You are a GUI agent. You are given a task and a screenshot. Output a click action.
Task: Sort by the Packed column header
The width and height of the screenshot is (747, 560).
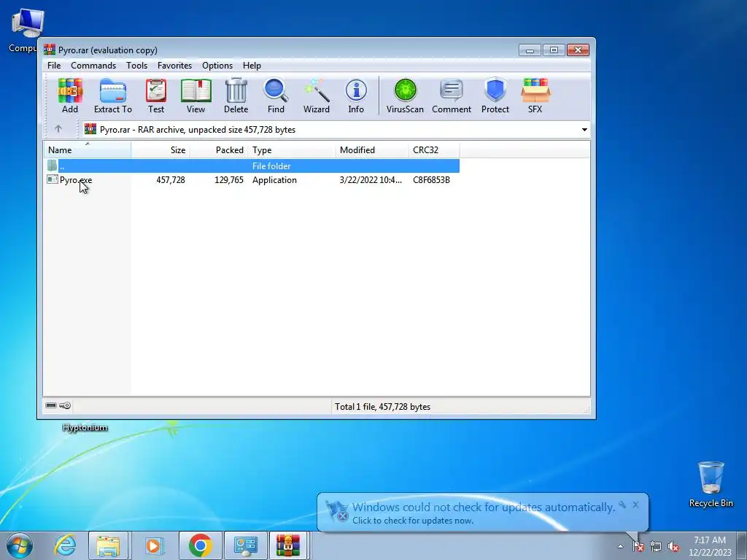[x=219, y=150]
